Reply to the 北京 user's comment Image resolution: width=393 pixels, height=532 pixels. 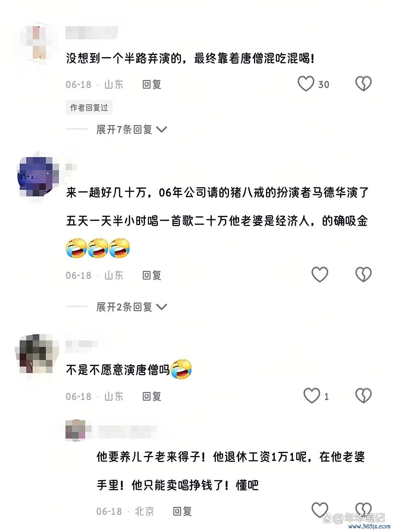click(x=182, y=511)
